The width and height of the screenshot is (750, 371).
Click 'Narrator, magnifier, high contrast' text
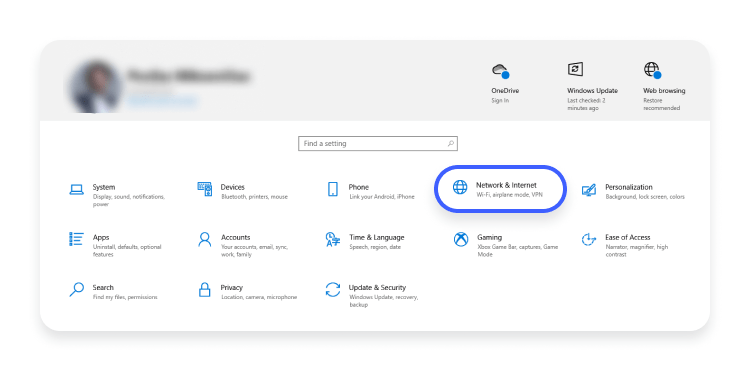637,251
